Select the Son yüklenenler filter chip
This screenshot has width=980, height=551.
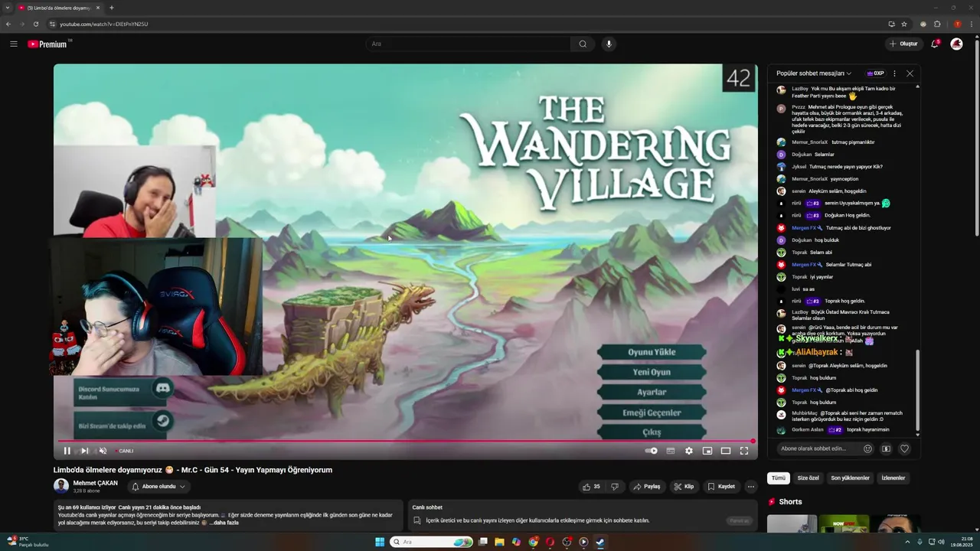click(x=851, y=478)
